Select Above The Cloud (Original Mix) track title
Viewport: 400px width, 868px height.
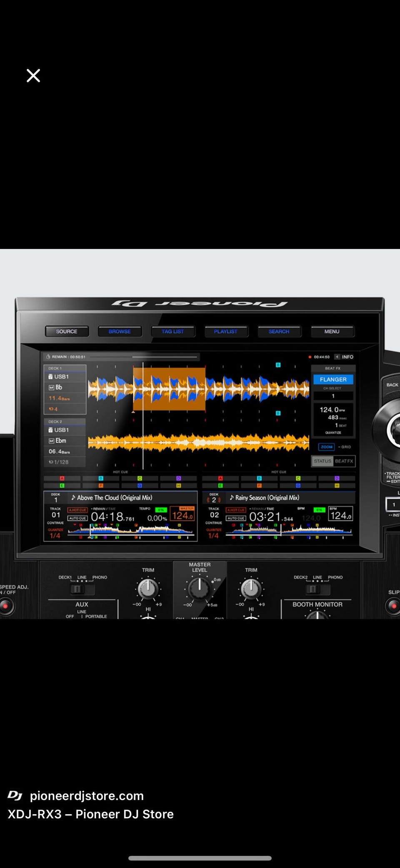pyautogui.click(x=115, y=498)
